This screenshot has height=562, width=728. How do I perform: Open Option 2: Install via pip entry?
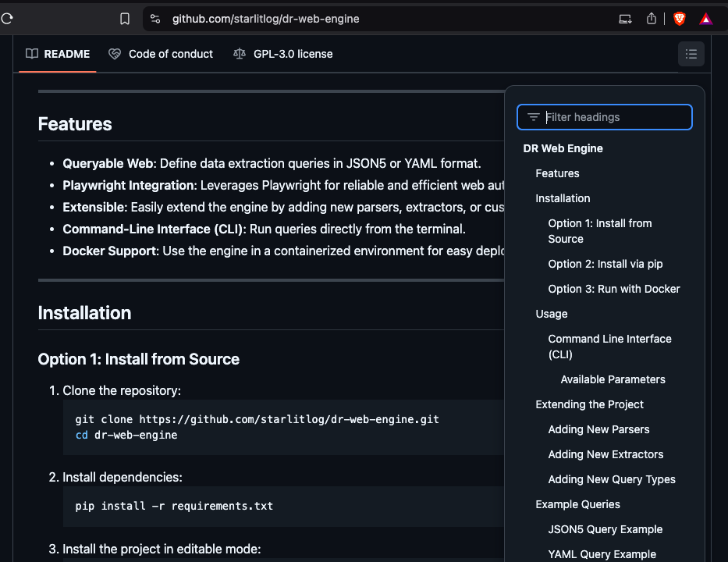[605, 264]
